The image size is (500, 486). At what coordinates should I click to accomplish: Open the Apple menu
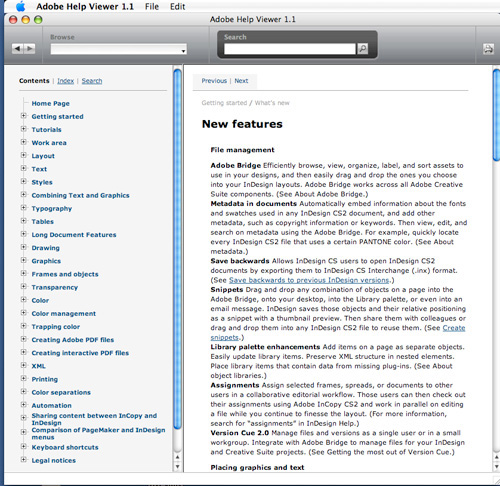[20, 6]
